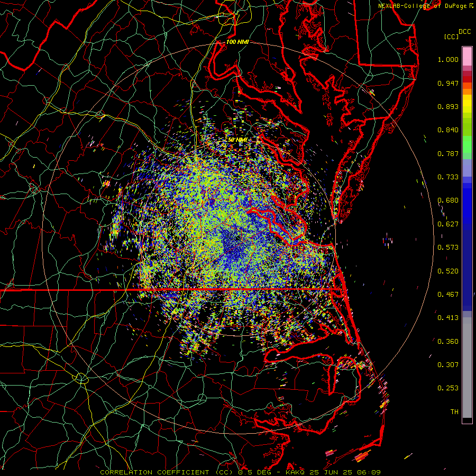
Task: Click the 100 NMI range ring label
Action: [237, 42]
